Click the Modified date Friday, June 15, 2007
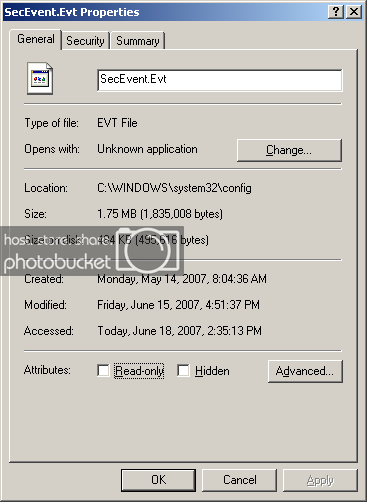 178,305
